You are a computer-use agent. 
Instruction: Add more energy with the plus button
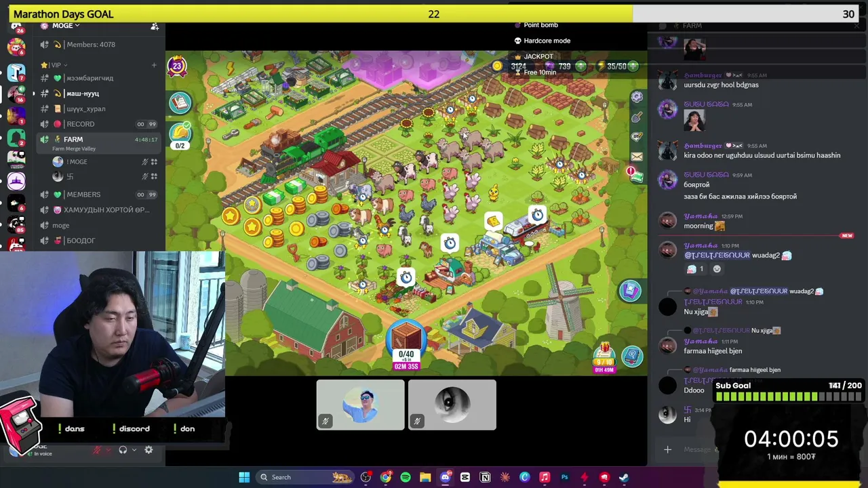pos(633,66)
